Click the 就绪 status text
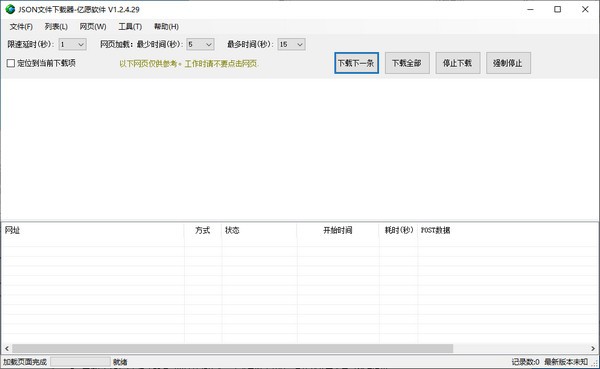The width and height of the screenshot is (600, 369). point(120,362)
